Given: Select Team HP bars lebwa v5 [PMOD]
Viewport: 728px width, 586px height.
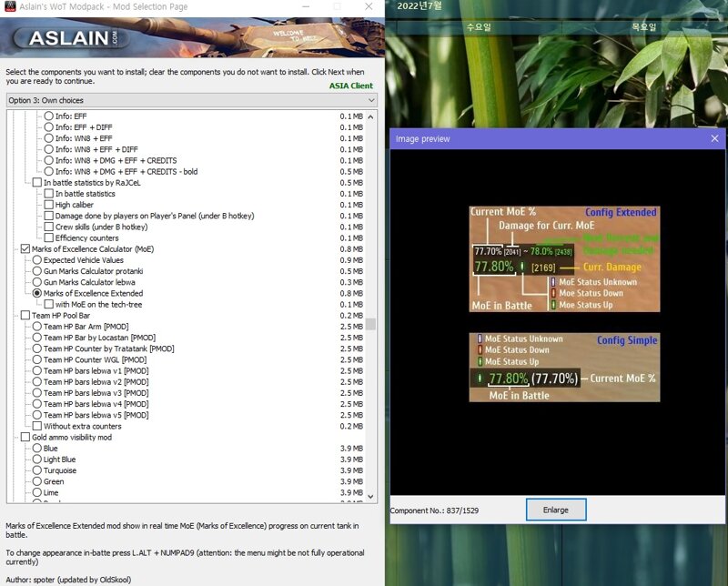Looking at the screenshot, I should click(37, 415).
